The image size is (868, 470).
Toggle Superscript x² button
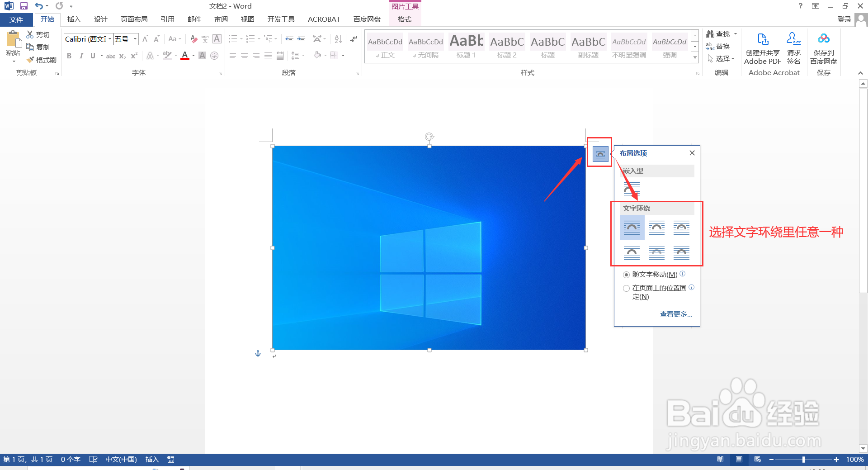tap(134, 56)
